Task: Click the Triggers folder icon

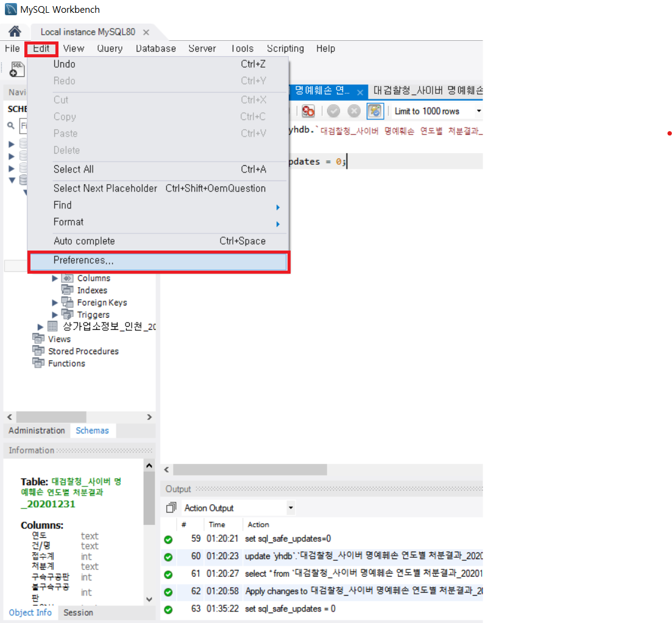Action: (x=67, y=315)
